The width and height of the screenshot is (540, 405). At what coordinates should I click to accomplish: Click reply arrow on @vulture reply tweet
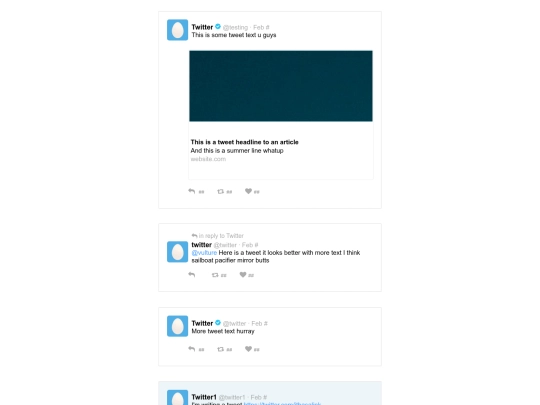coord(192,274)
